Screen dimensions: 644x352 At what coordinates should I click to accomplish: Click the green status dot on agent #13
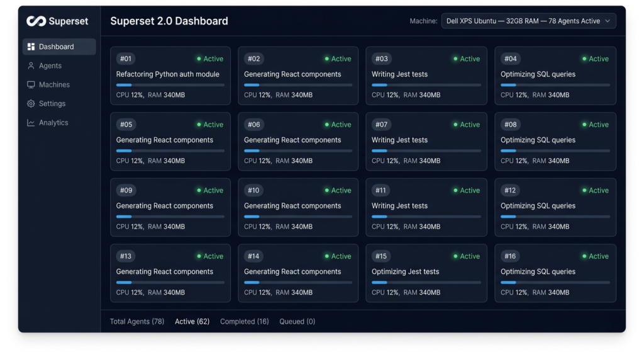coord(199,256)
